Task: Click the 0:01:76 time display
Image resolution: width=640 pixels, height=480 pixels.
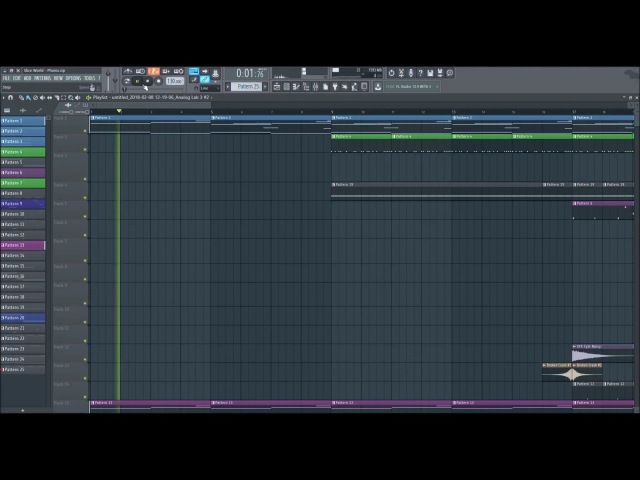Action: click(x=251, y=73)
